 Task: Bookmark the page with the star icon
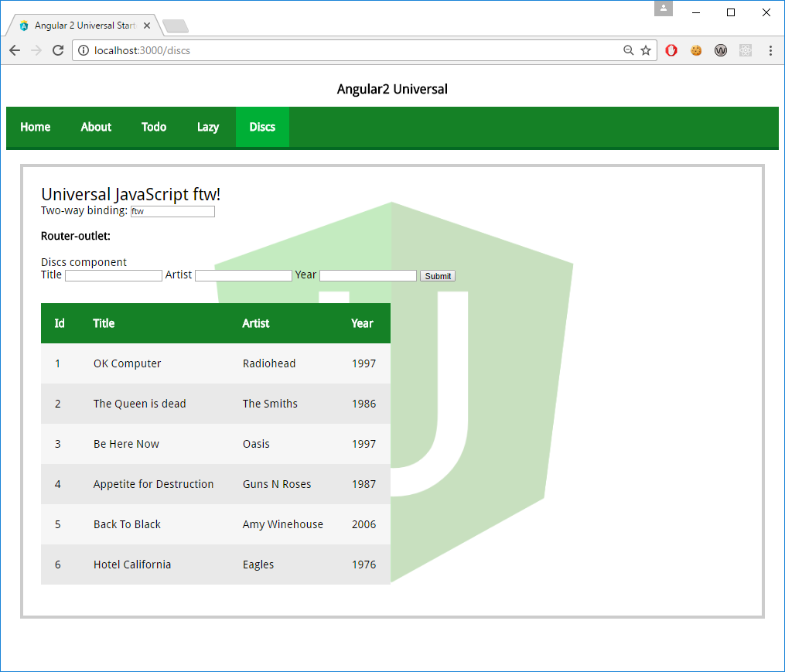pos(647,49)
